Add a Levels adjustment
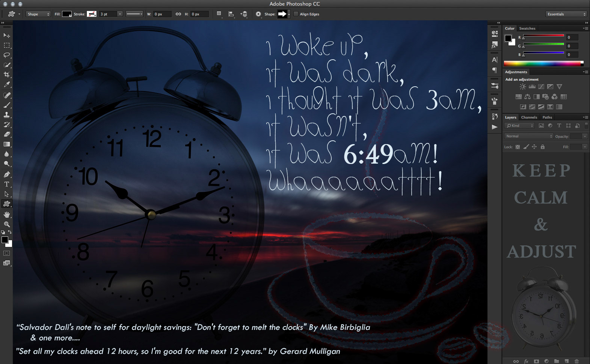This screenshot has height=364, width=590. tap(532, 87)
